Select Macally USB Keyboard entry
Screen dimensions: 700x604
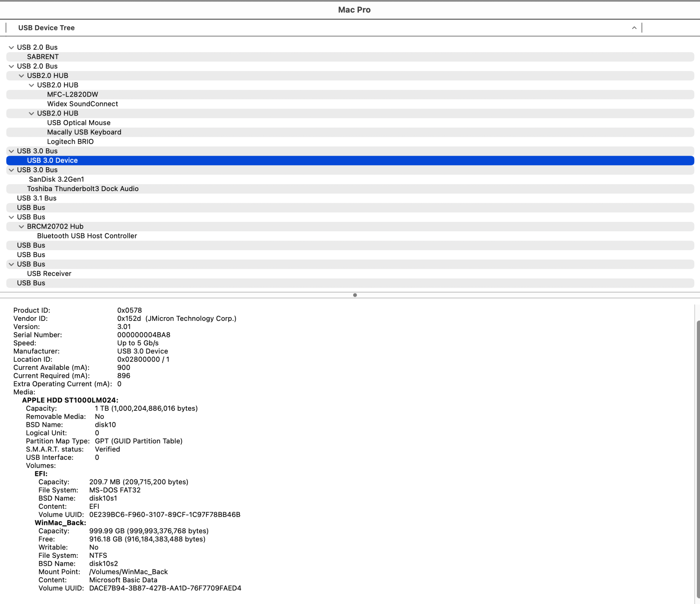click(x=84, y=132)
